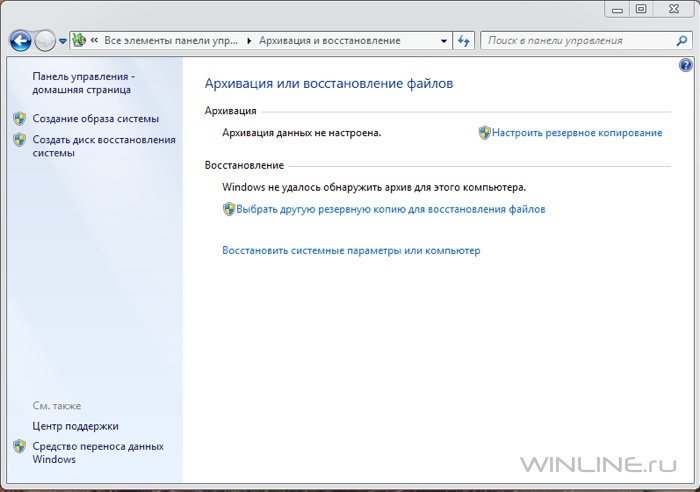Click 'Выбрать другую резервную копию' link

[x=391, y=209]
